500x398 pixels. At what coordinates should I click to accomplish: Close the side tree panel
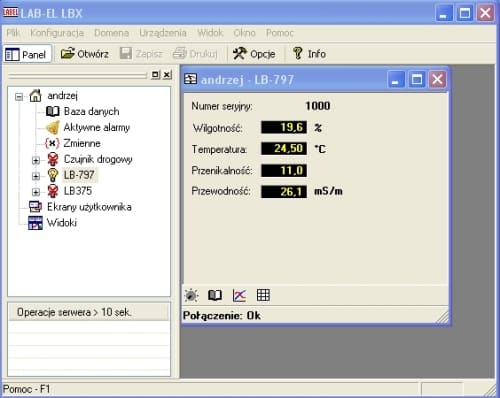(x=167, y=75)
